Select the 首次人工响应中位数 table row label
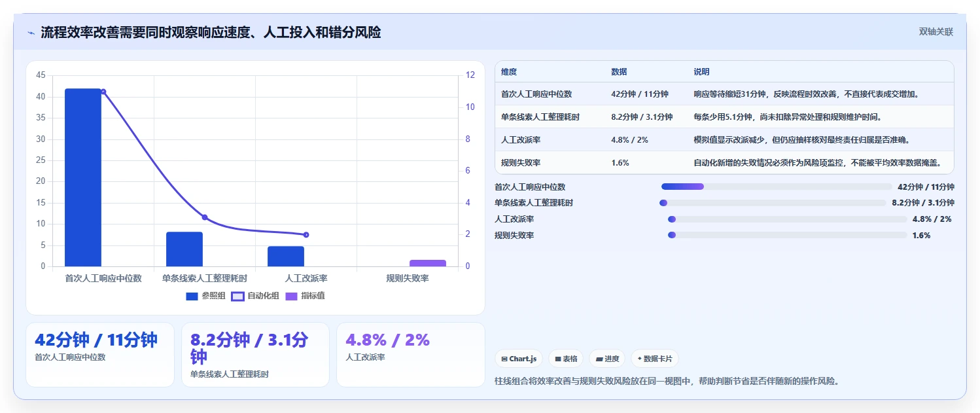 point(536,94)
